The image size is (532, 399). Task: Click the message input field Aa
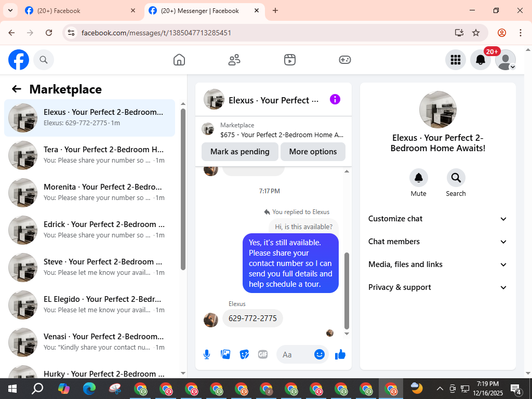pyautogui.click(x=295, y=354)
